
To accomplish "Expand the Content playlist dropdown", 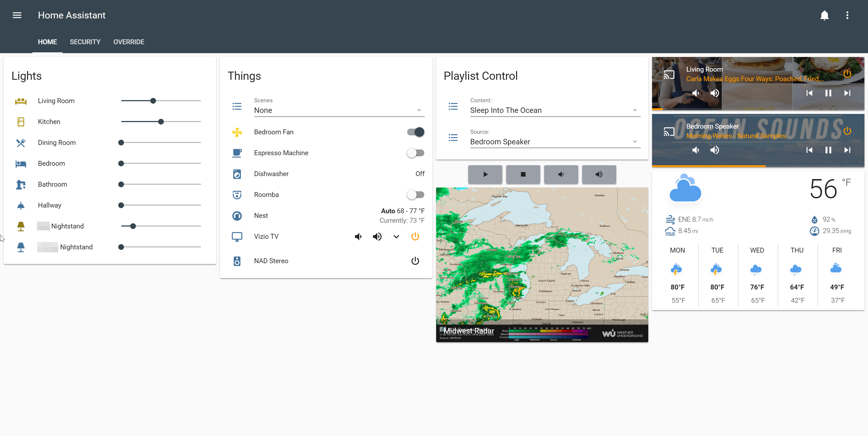I will 555,110.
